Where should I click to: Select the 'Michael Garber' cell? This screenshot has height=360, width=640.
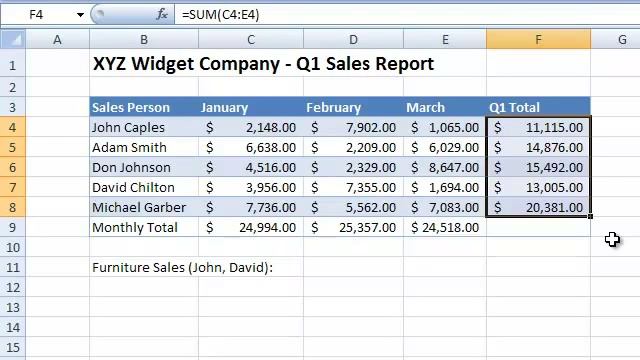click(x=144, y=207)
